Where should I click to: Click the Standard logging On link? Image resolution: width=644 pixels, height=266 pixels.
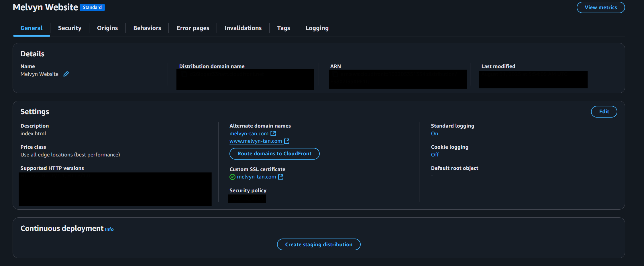tap(435, 134)
